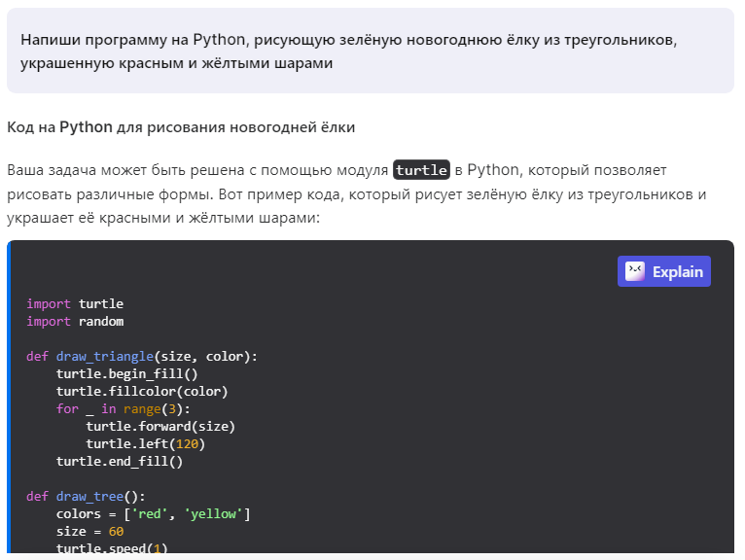This screenshot has height=560, width=745.
Task: Click the heading 'Код на Python для рисования новогодней ёлки'
Action: click(181, 127)
